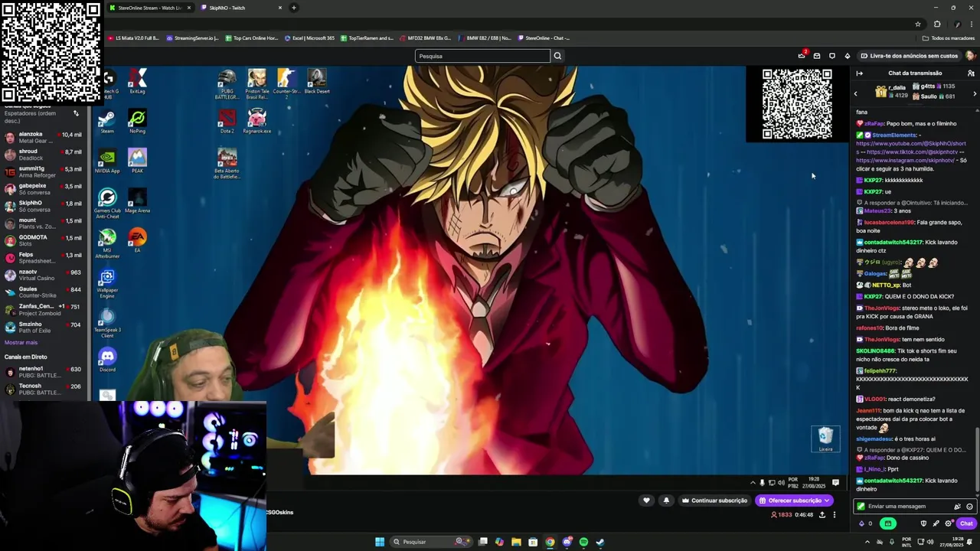
Task: Open the chat community users icon
Action: 971,73
